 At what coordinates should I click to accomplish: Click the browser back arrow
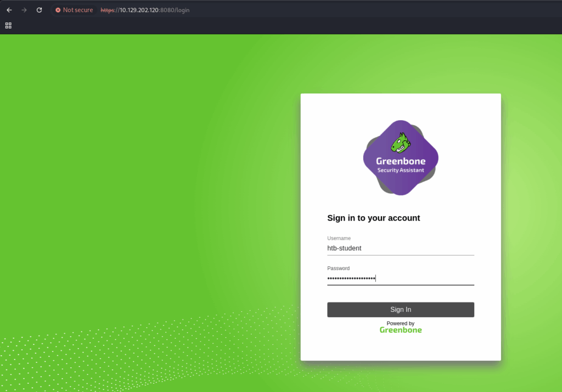pos(9,10)
